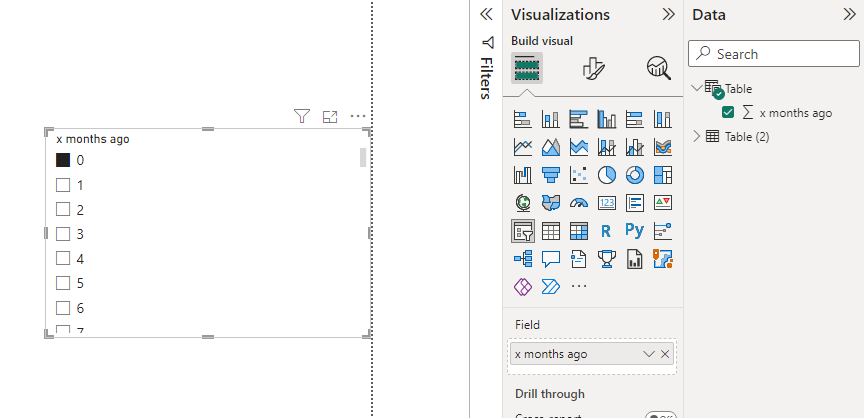Select the Stacked column chart visual
The image size is (864, 418).
pos(550,119)
